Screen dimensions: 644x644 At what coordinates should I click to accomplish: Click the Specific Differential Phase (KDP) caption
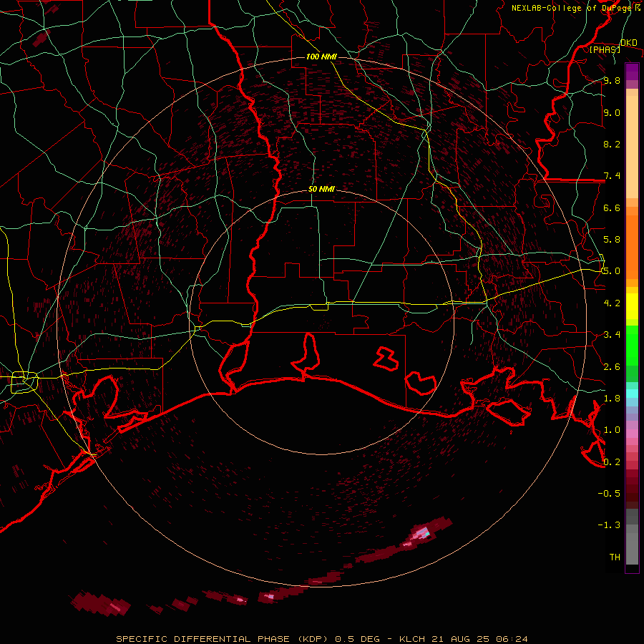(x=223, y=639)
